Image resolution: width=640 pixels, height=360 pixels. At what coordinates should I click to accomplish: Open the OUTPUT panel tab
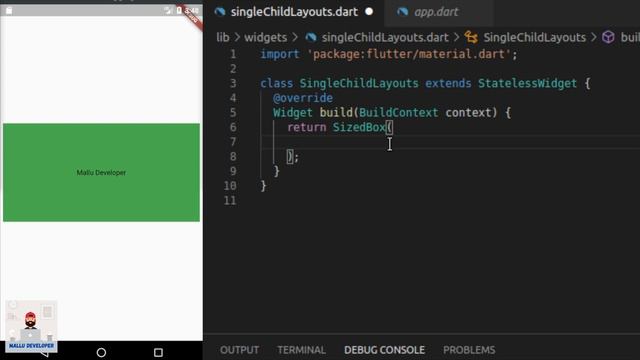tap(239, 350)
